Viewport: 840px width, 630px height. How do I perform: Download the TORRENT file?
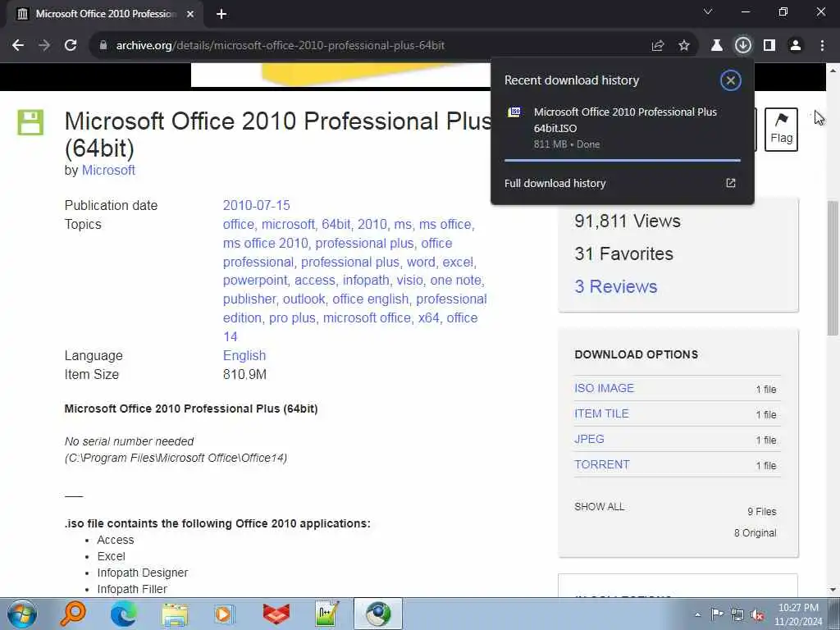(x=602, y=464)
